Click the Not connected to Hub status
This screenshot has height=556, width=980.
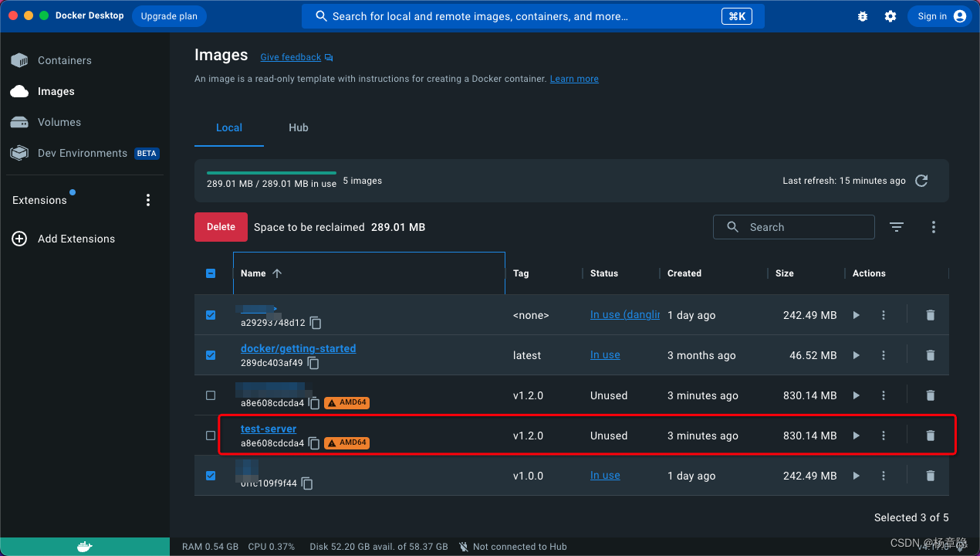pos(513,547)
